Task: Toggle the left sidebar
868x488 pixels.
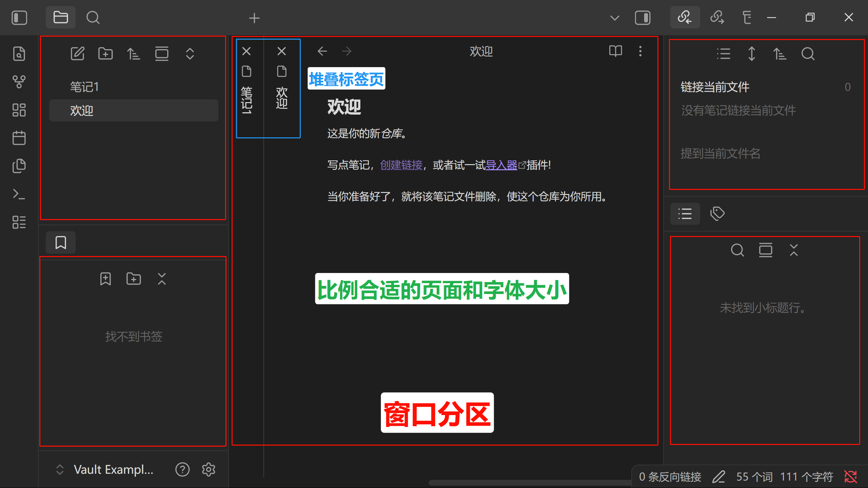Action: tap(19, 18)
